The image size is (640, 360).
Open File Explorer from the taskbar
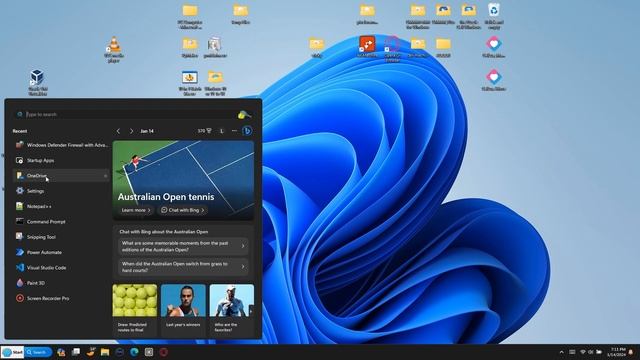(x=105, y=352)
